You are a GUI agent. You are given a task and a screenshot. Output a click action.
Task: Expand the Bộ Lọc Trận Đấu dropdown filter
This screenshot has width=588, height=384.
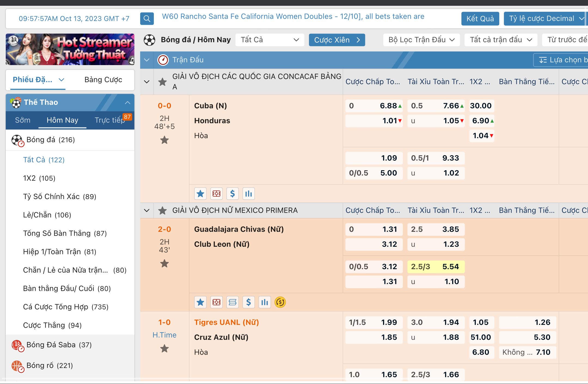[x=421, y=40]
